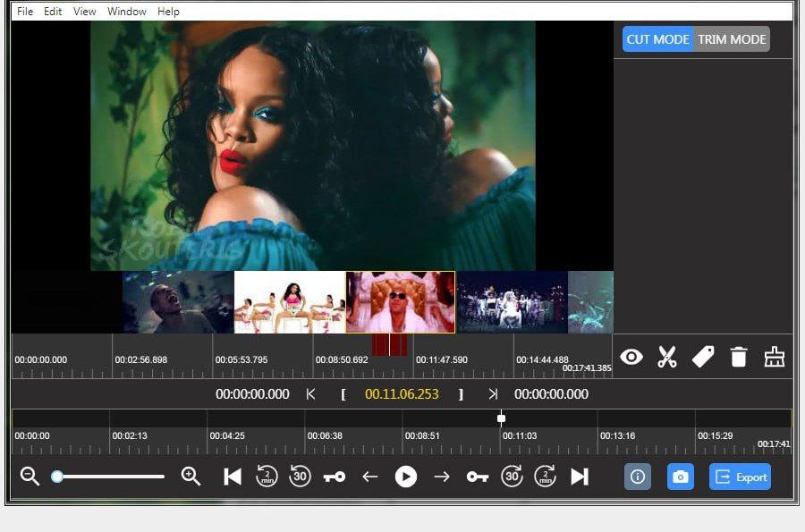Viewport: 805px width, 532px height.
Task: Click the 00:13:16 mark on lower timeline
Action: (617, 435)
